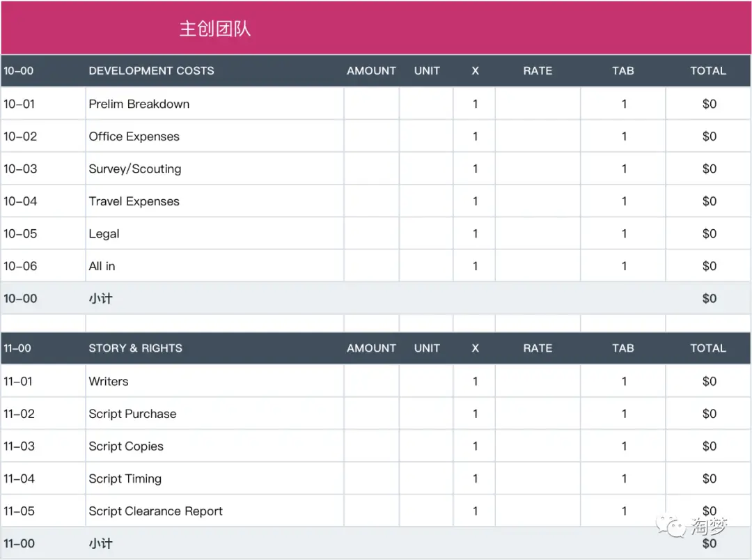The width and height of the screenshot is (752, 560).
Task: Select the DEVELOPMENT COSTS header cell
Action: click(x=151, y=70)
